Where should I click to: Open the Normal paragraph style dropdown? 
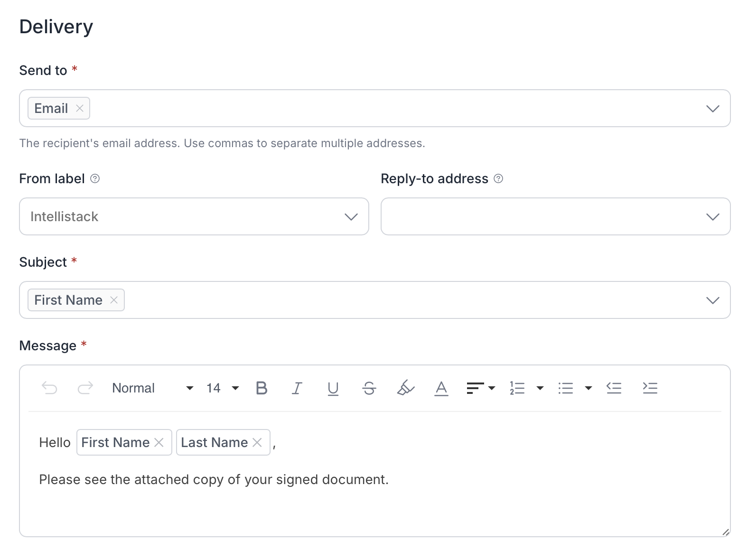click(152, 388)
